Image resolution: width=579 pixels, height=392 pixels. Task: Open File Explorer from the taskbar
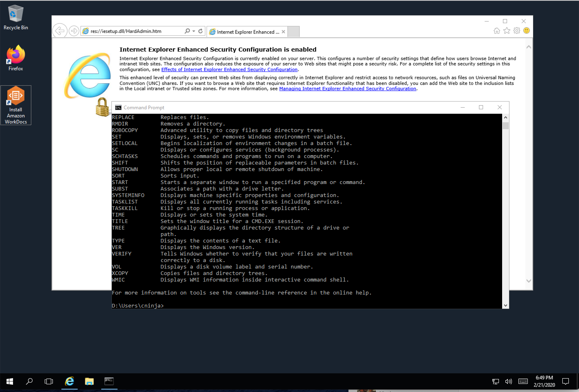(x=89, y=381)
